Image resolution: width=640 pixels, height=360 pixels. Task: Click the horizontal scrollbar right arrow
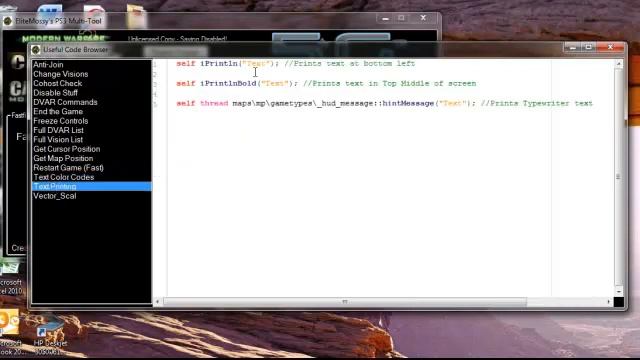pos(609,302)
